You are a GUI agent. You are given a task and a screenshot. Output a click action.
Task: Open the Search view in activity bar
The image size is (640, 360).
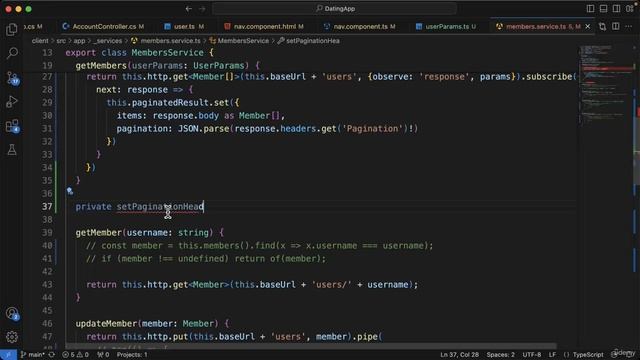point(12,53)
